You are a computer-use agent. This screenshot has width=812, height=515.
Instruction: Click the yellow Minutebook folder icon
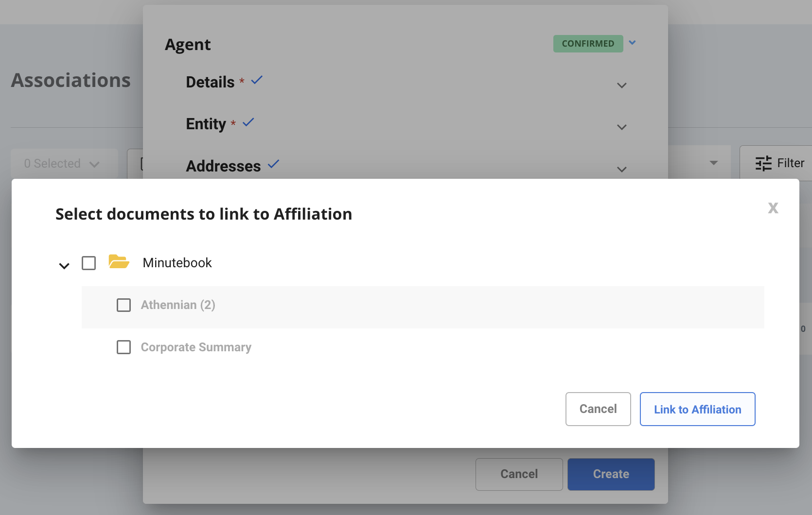[x=119, y=262]
